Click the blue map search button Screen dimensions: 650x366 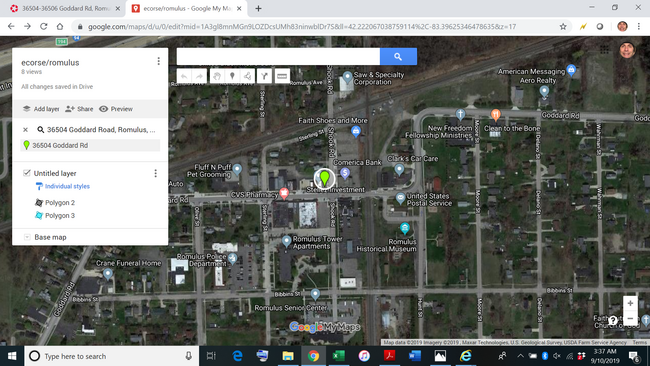tap(398, 57)
